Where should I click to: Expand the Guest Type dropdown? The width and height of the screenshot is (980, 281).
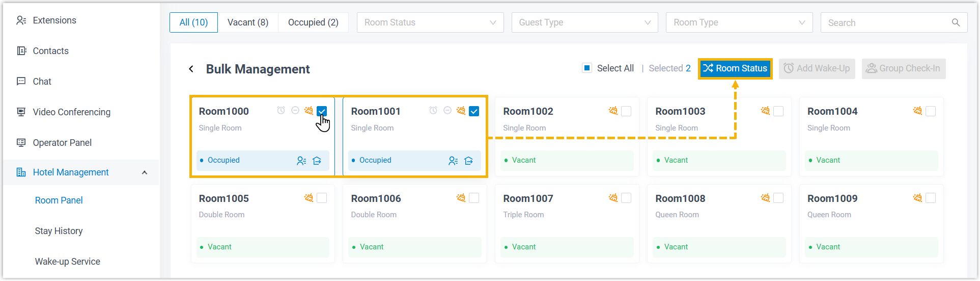(x=584, y=22)
